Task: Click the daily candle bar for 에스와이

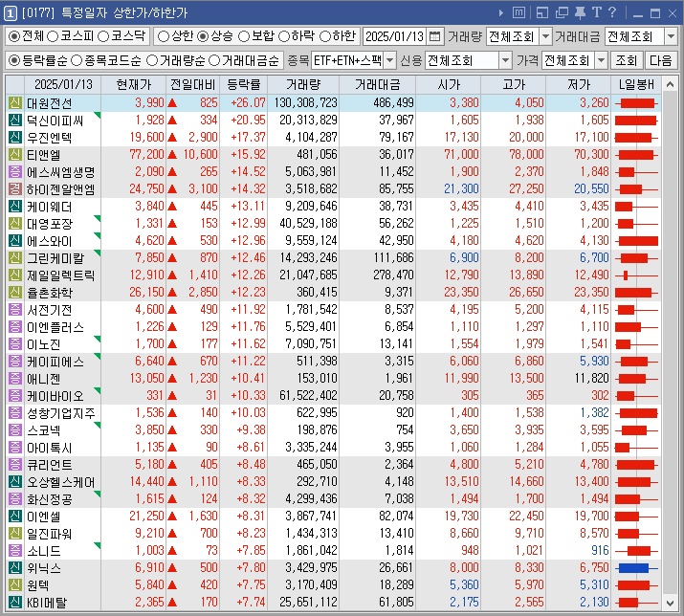Action: pos(636,241)
